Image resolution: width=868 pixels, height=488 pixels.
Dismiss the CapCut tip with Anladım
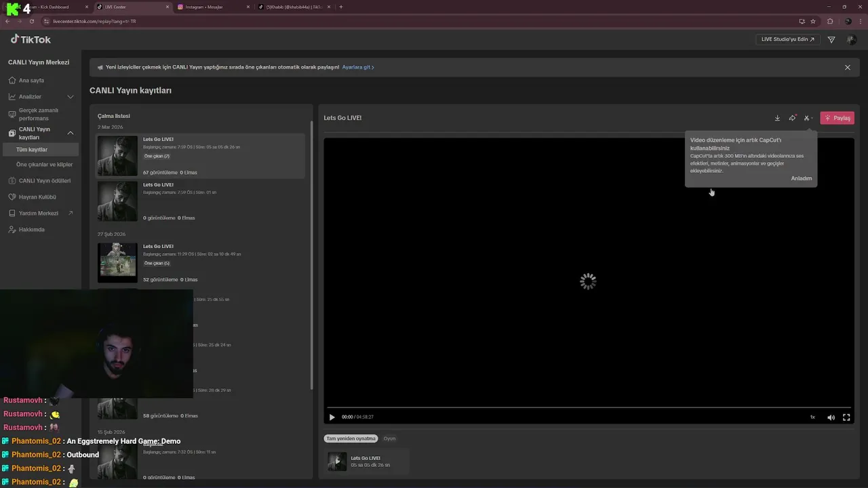(x=801, y=178)
